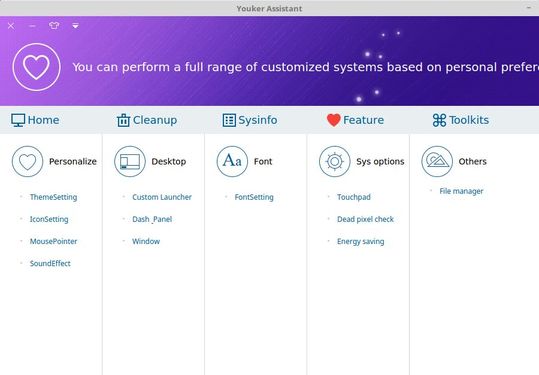This screenshot has width=539, height=375.
Task: Open IconSetting
Action: (49, 219)
